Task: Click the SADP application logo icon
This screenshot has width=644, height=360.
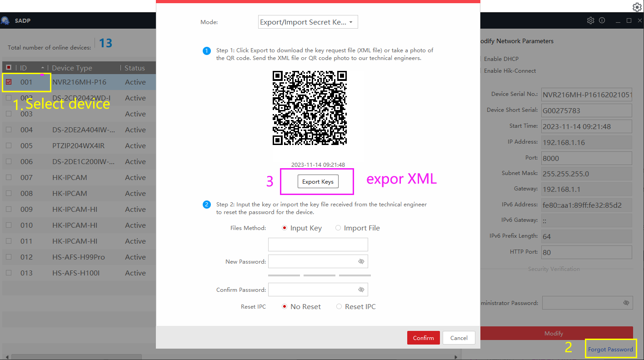Action: pos(5,20)
